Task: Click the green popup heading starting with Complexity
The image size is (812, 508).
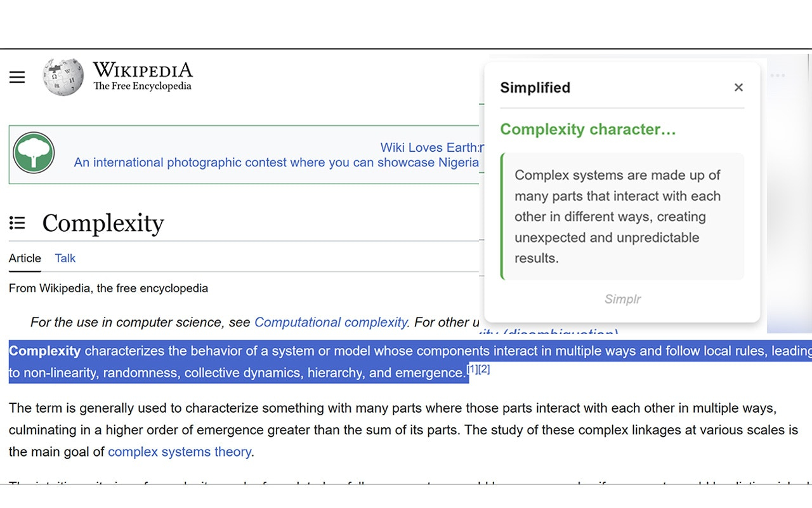Action: (588, 130)
